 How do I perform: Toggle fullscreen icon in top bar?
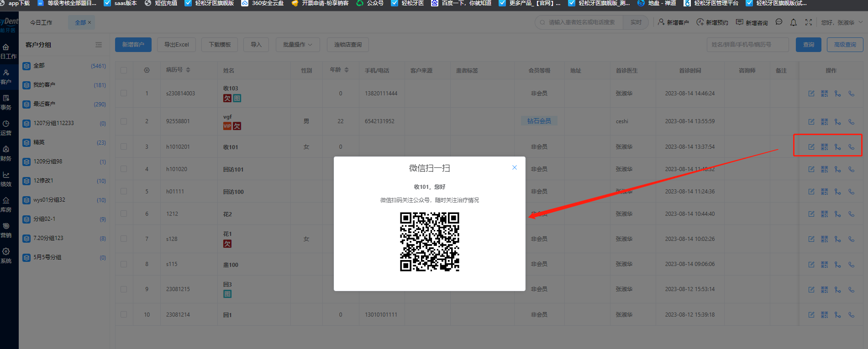click(x=808, y=22)
